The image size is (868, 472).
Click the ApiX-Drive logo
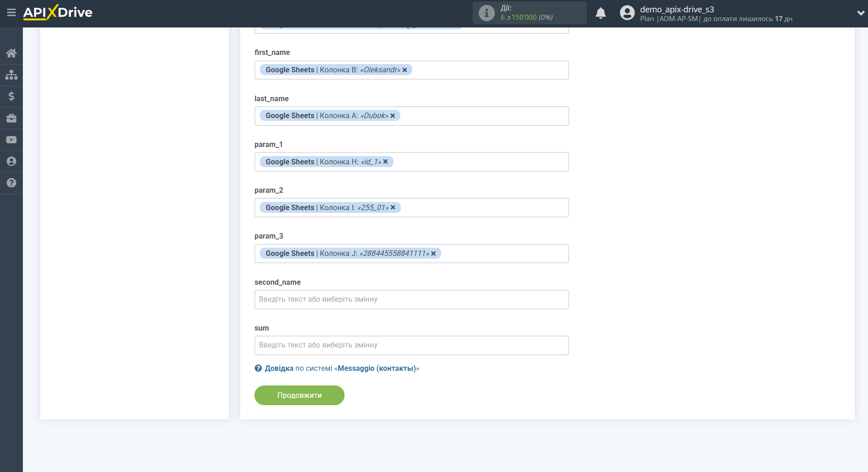(58, 12)
